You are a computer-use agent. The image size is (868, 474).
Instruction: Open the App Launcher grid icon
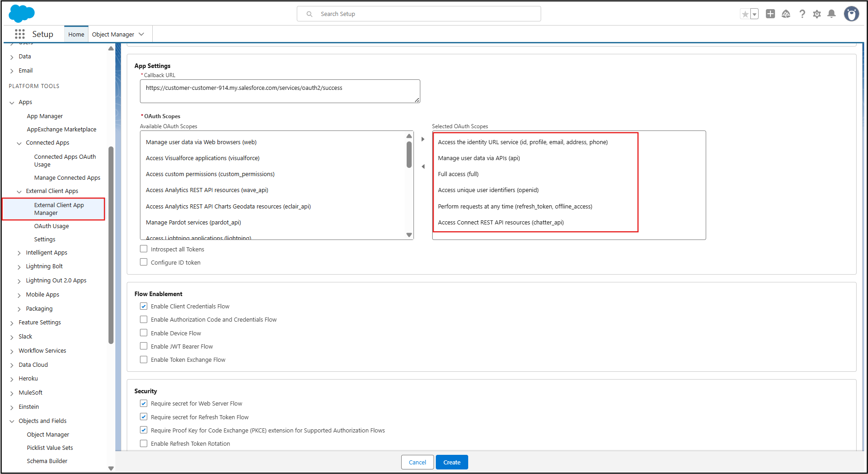[x=20, y=34]
